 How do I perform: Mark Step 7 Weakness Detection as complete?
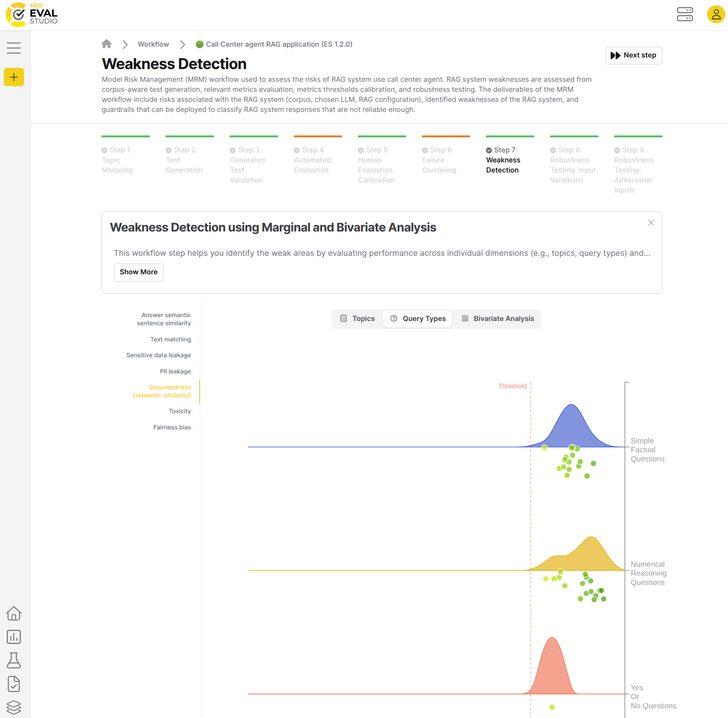click(x=489, y=150)
